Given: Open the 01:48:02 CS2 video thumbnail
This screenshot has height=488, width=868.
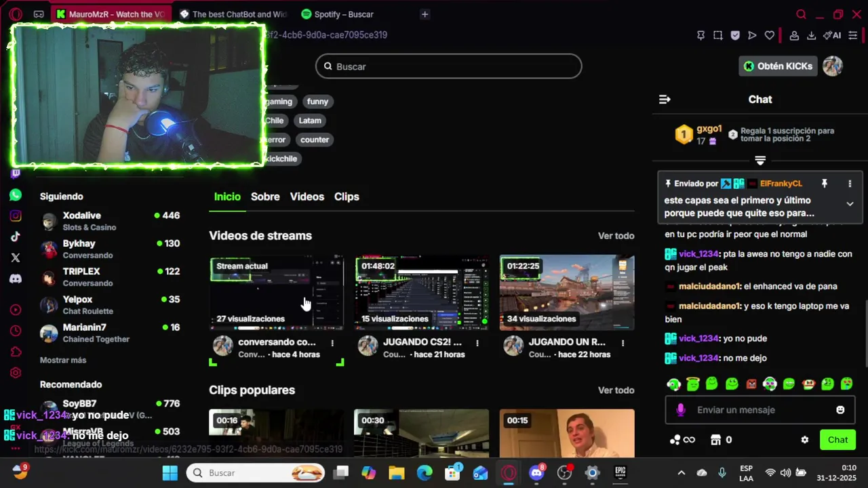Looking at the screenshot, I should 421,293.
